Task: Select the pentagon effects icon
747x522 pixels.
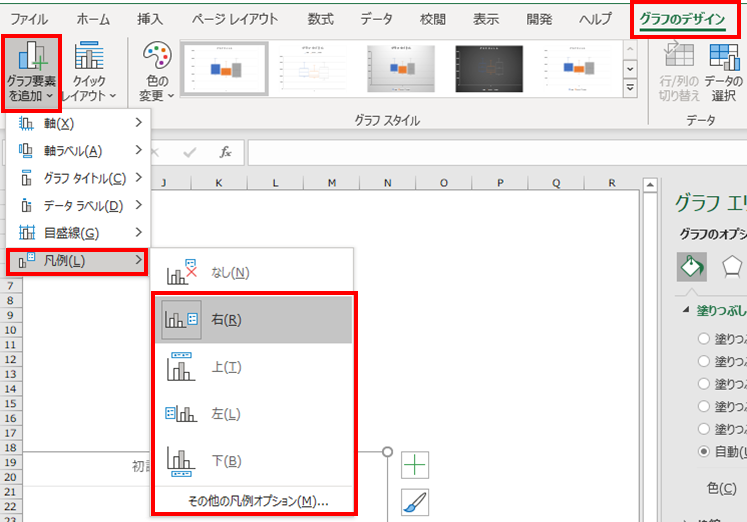Action: click(x=731, y=267)
